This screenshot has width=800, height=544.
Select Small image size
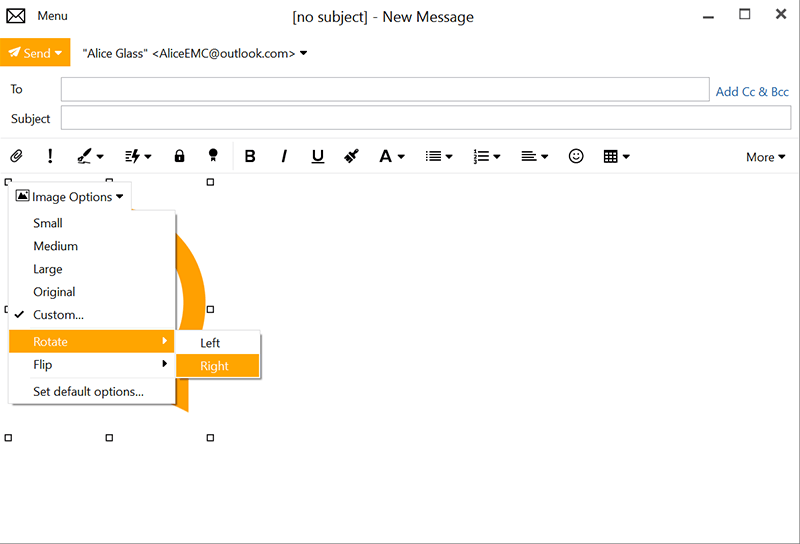click(92, 223)
